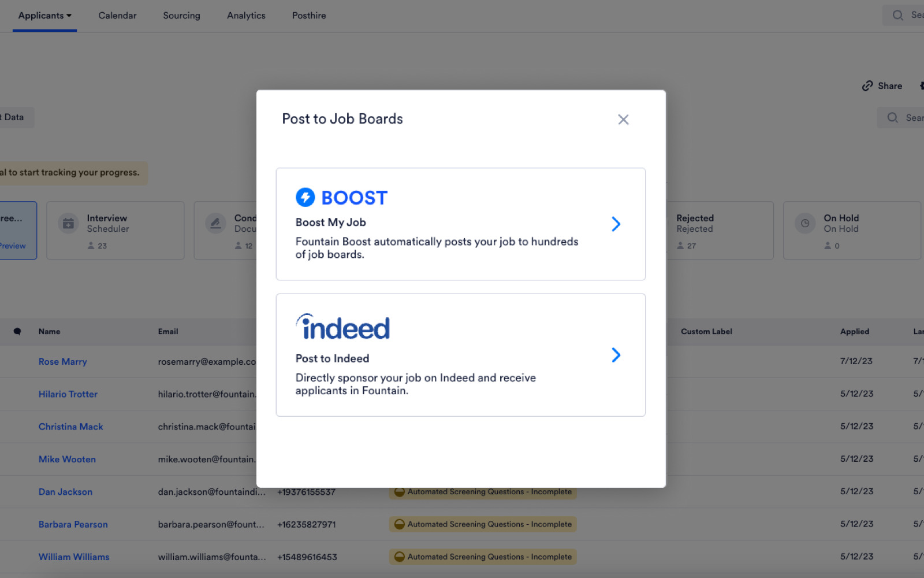Click the Share link icon
Screen dimensions: 924x578
867,86
